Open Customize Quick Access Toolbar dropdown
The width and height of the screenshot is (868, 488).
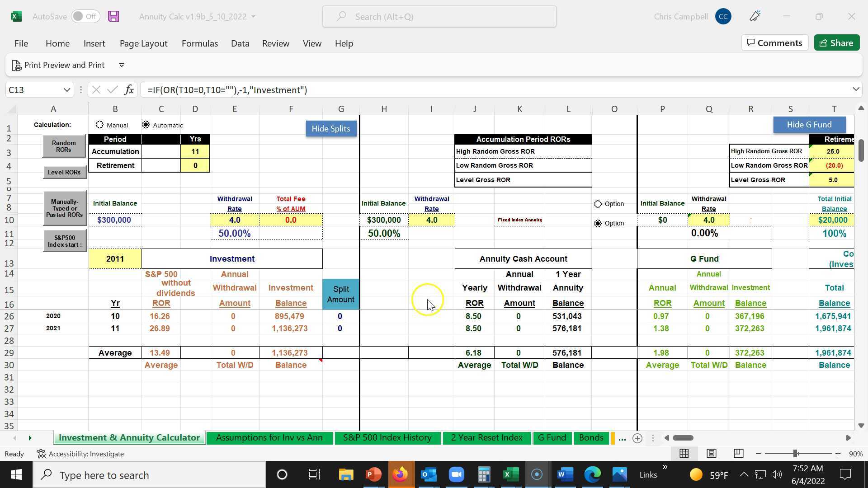122,65
